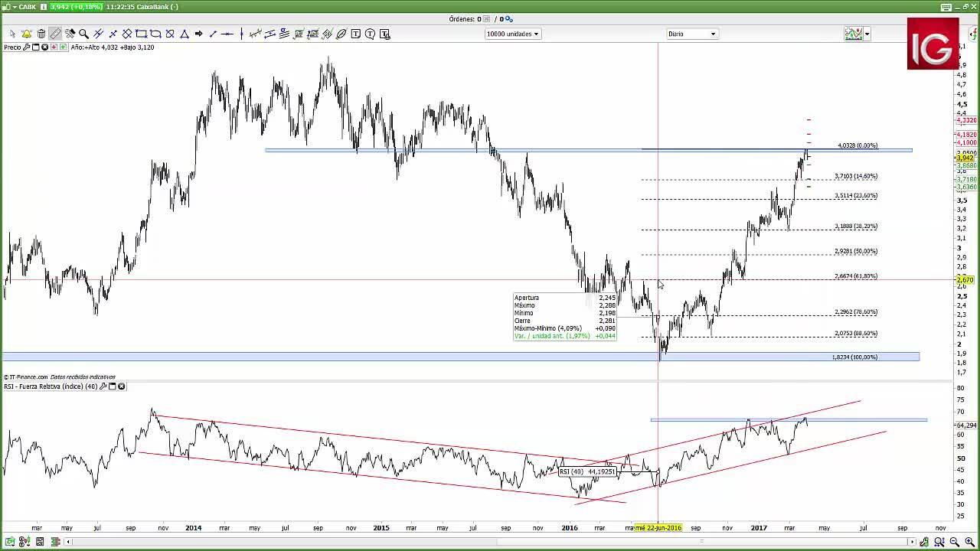
Task: Close the RSI indicator panel
Action: [121, 386]
